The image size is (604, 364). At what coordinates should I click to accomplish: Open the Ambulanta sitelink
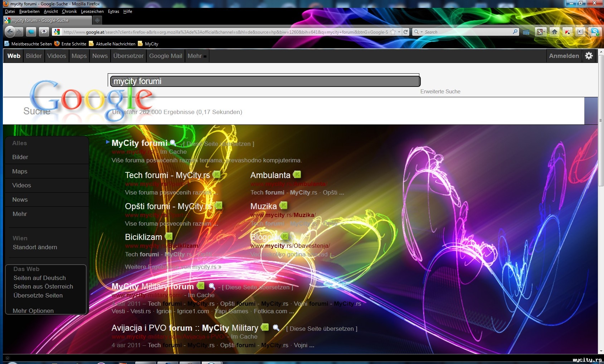tap(270, 175)
